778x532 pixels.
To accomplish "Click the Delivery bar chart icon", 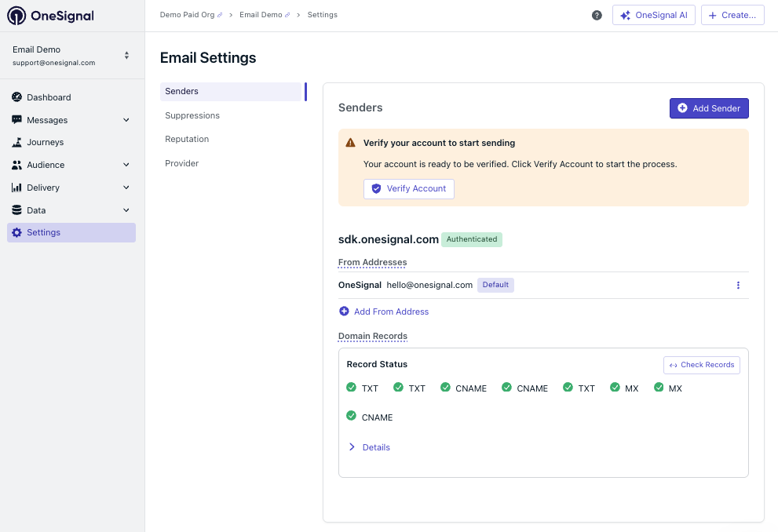I will pos(16,188).
